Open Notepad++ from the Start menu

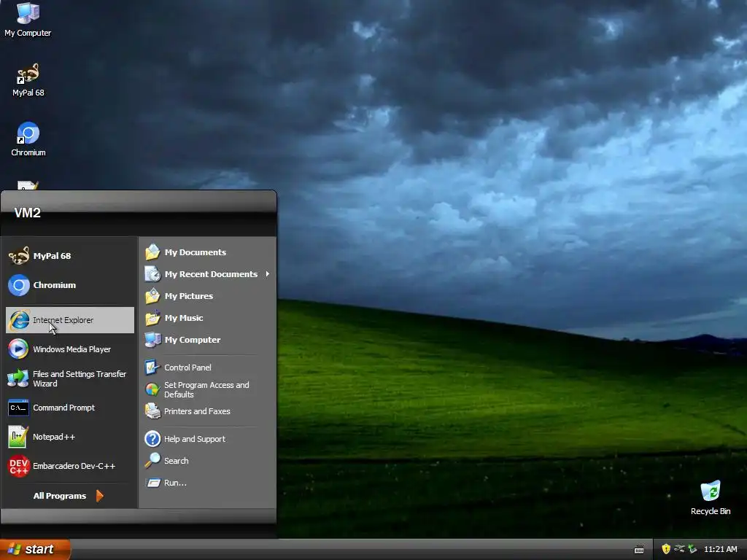[x=69, y=437]
